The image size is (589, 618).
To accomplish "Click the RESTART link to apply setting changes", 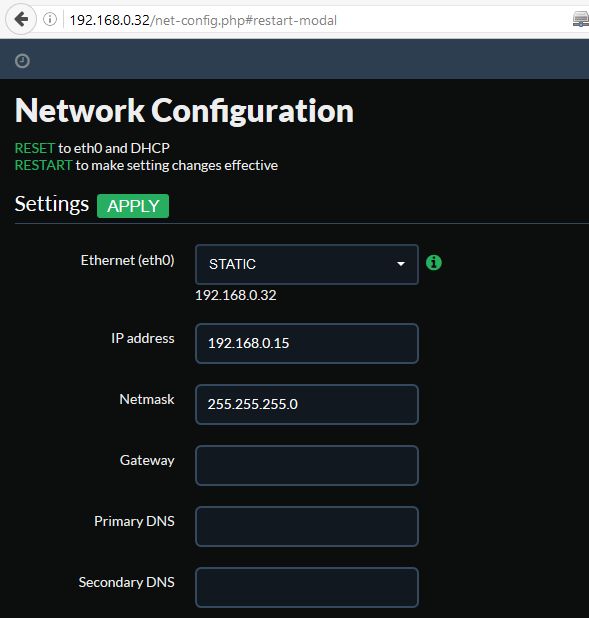I will point(43,165).
